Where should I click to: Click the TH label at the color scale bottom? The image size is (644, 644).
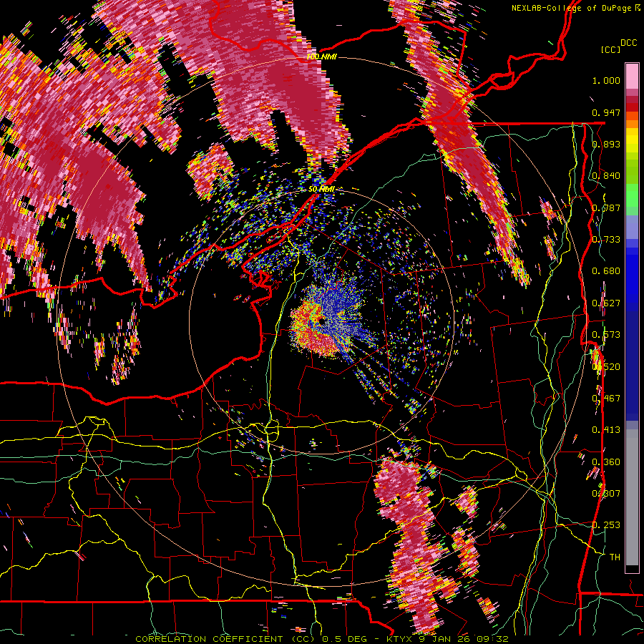pyautogui.click(x=615, y=557)
